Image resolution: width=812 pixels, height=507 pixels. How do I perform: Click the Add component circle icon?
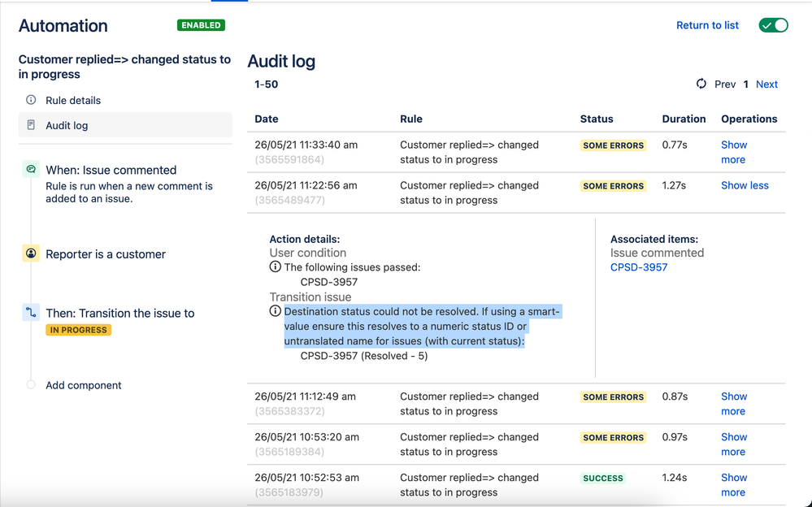click(31, 385)
